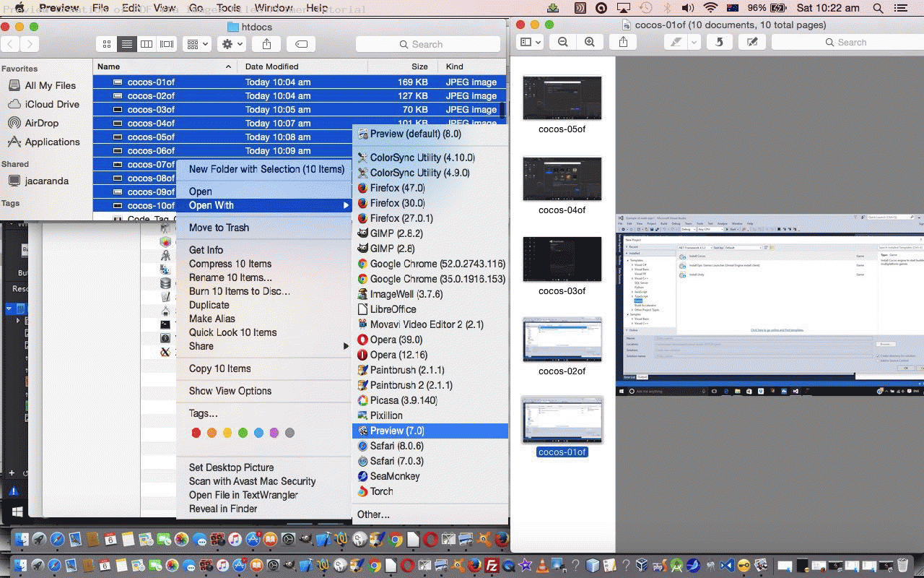Zoom in on the document in Preview
This screenshot has height=578, width=924.
click(x=590, y=42)
